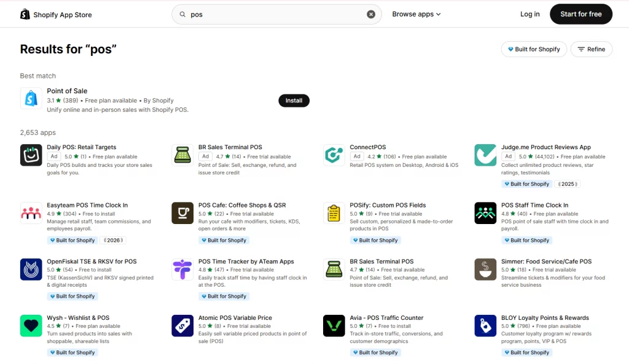Click Built for Shopify badge under POS Cafe

pyautogui.click(x=224, y=240)
